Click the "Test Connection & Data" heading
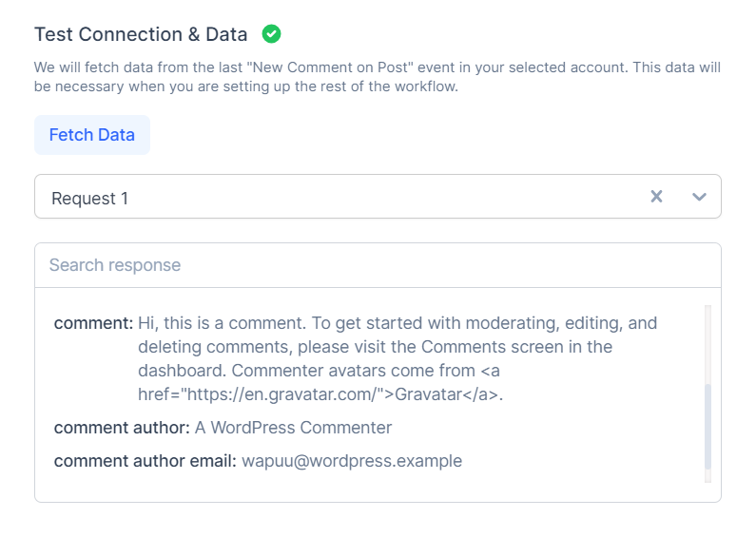Screen dimensions: 756x537 (141, 34)
